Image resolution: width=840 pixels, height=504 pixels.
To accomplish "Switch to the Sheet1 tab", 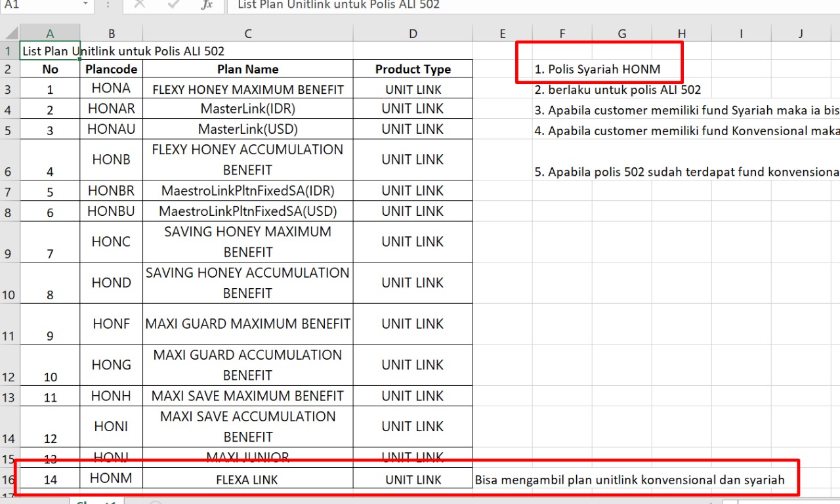I will click(95, 501).
